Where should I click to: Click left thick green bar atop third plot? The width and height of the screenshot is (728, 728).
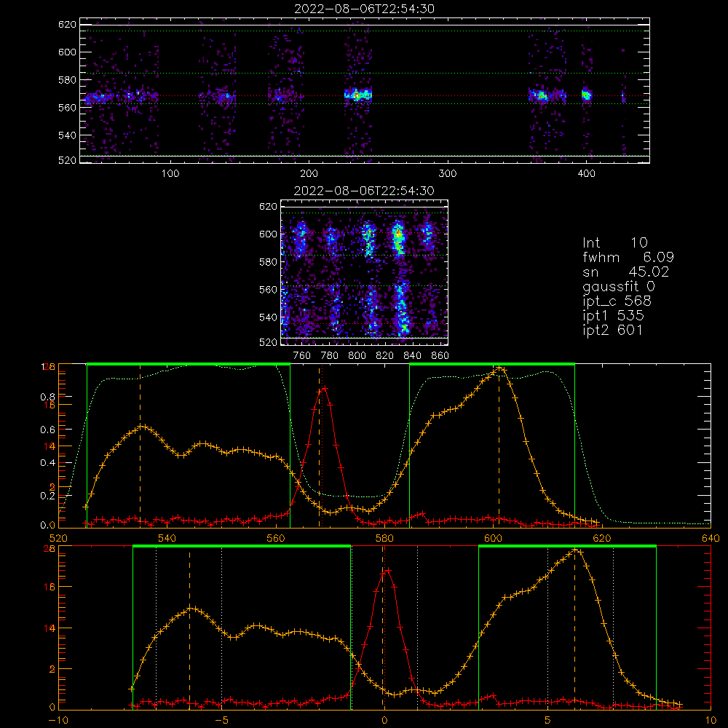pos(189,364)
